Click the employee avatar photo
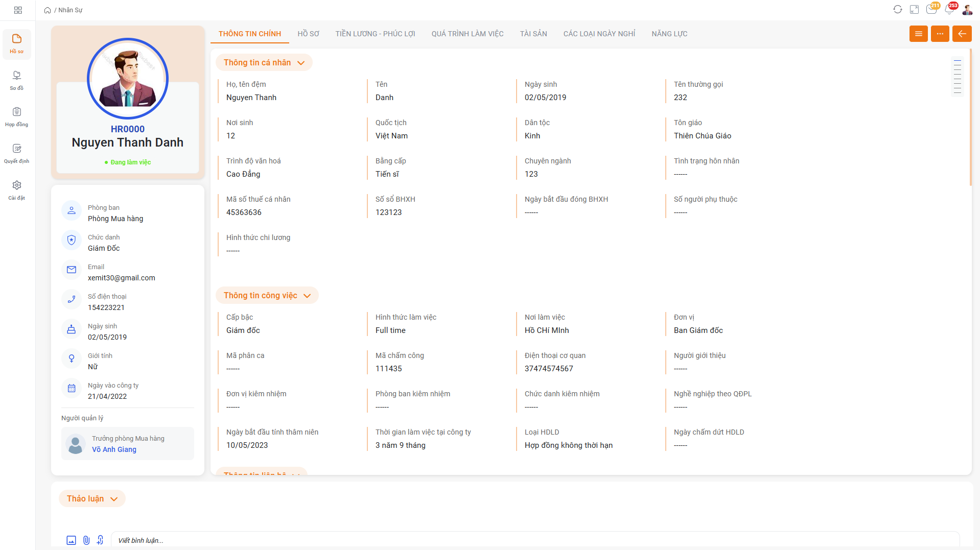This screenshot has width=980, height=550. [x=128, y=79]
